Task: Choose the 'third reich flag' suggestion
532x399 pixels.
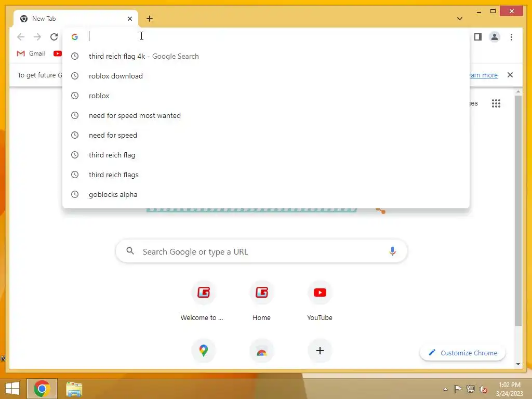Action: [266, 155]
